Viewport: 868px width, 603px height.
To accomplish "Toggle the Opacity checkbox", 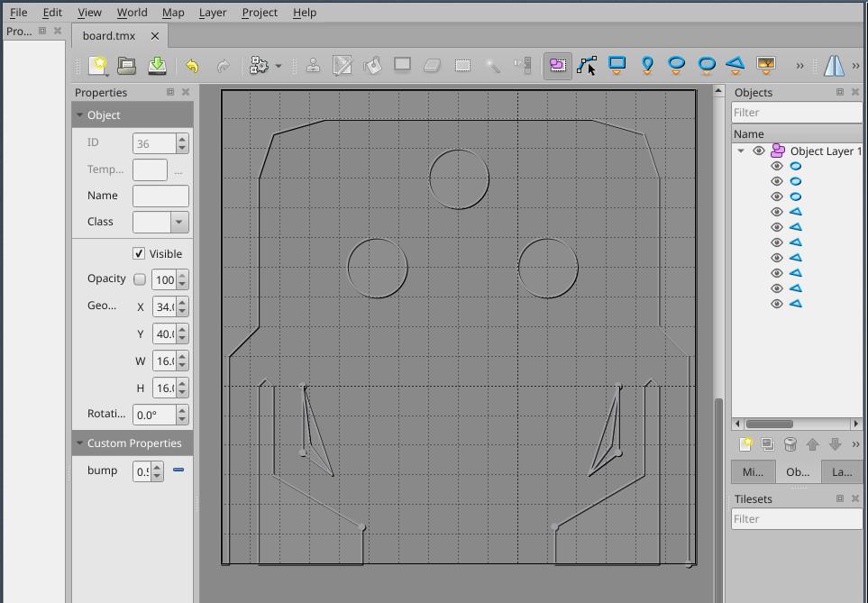I will pos(140,279).
